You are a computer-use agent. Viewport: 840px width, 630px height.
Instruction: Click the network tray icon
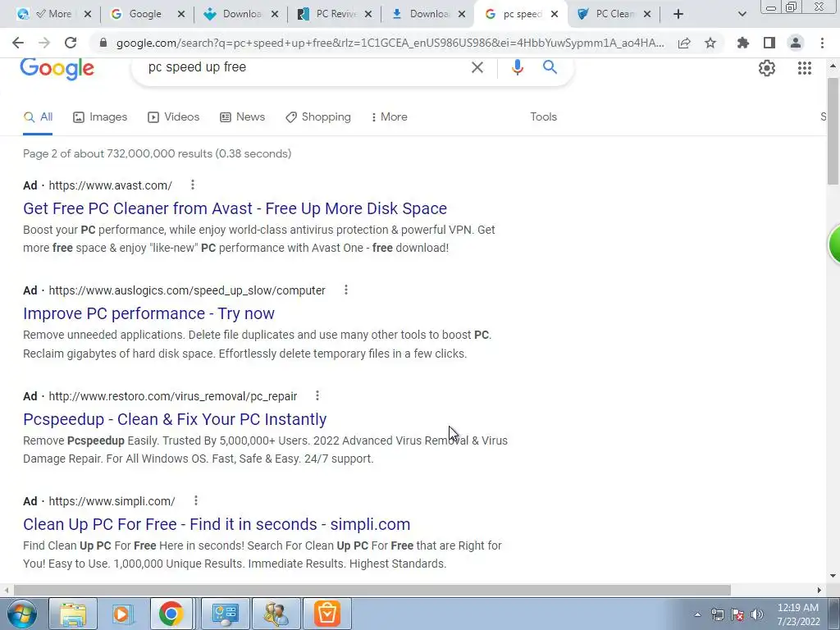point(717,614)
